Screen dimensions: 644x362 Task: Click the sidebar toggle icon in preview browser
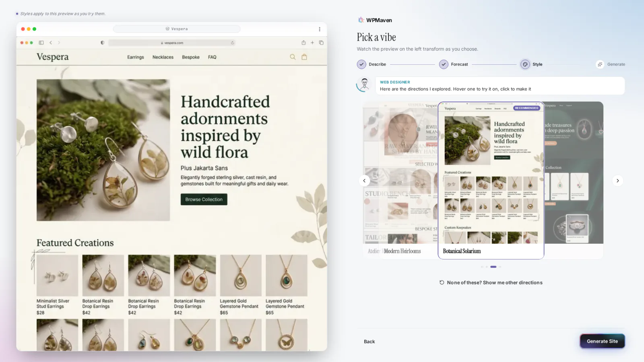point(41,43)
